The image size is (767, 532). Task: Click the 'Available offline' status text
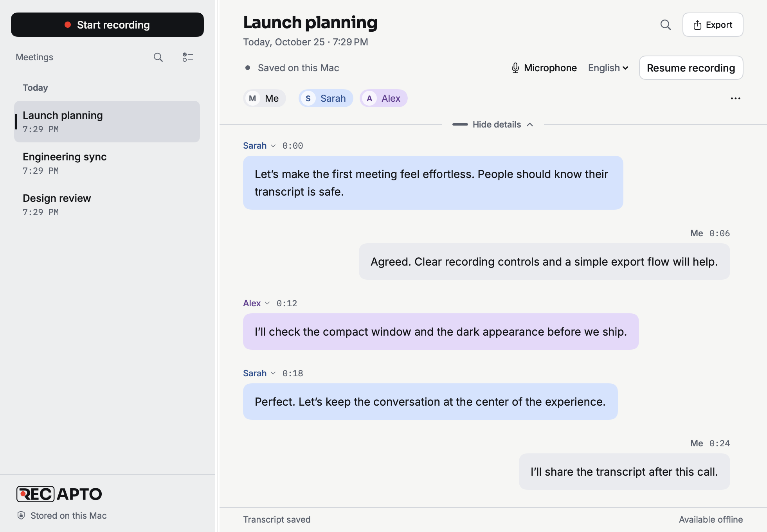[x=711, y=519]
